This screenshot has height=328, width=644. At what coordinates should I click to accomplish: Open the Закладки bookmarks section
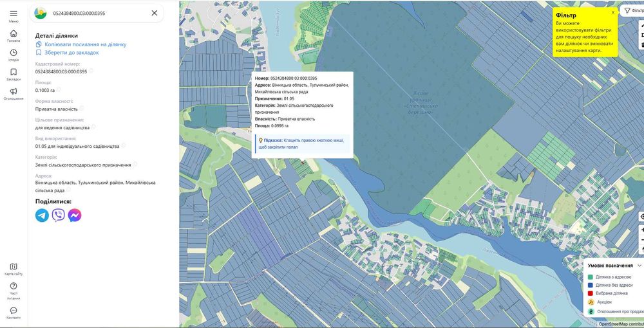14,72
